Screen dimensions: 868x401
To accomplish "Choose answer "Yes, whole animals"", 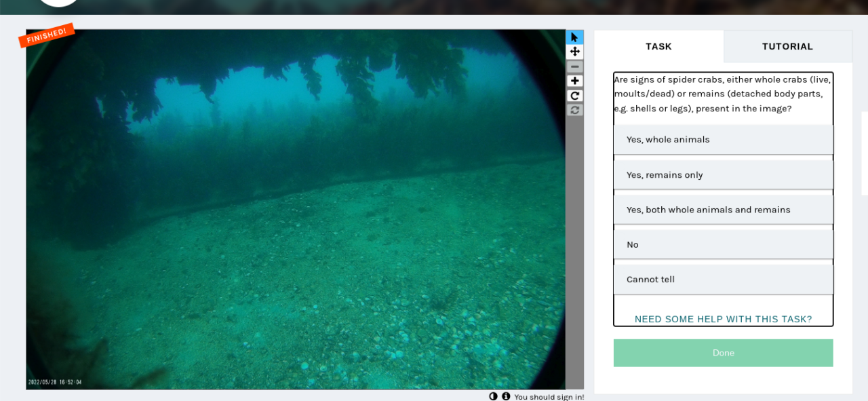I will (723, 139).
